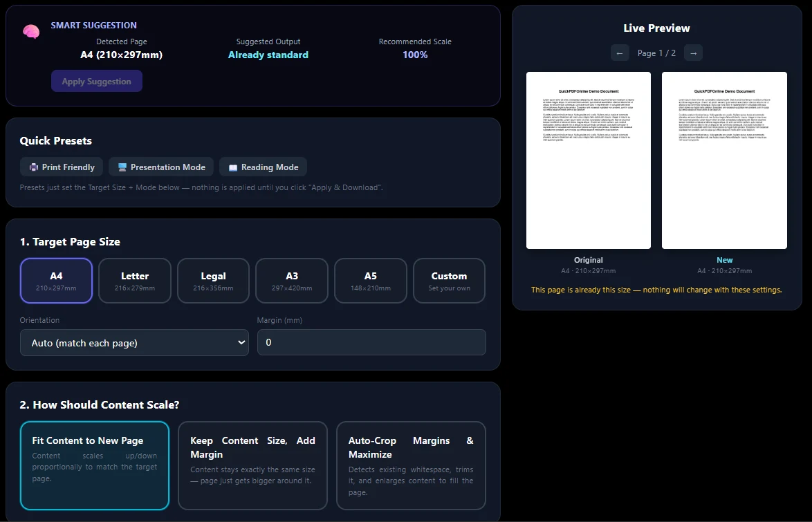Click the 'Margin (mm)' field label
Viewport: 812px width, 522px height.
pos(279,320)
